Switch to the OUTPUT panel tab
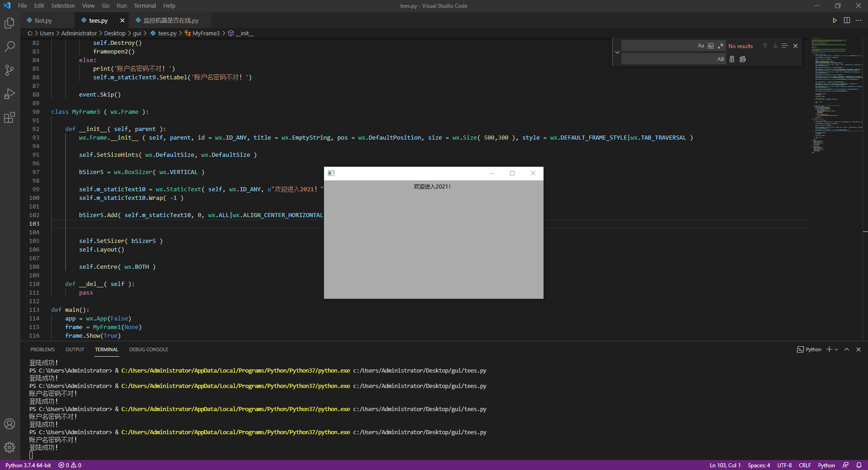The width and height of the screenshot is (868, 470). point(75,349)
